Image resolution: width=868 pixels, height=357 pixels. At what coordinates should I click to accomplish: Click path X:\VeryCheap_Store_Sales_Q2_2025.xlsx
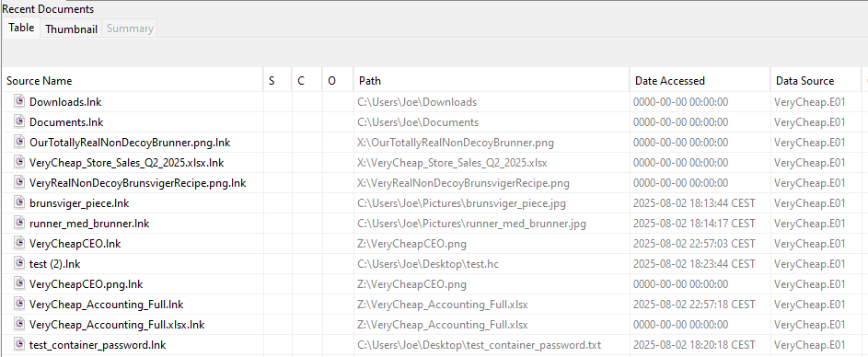(x=452, y=163)
